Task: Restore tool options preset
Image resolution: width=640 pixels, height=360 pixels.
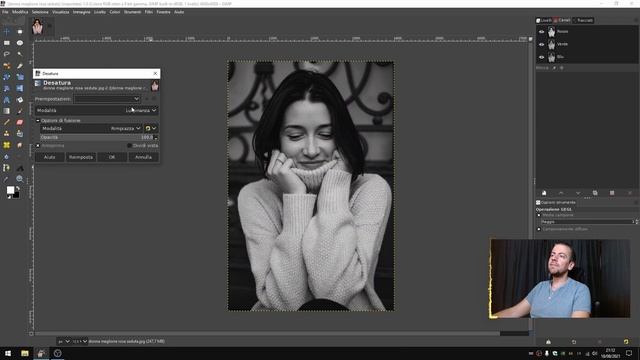Action: pyautogui.click(x=574, y=342)
